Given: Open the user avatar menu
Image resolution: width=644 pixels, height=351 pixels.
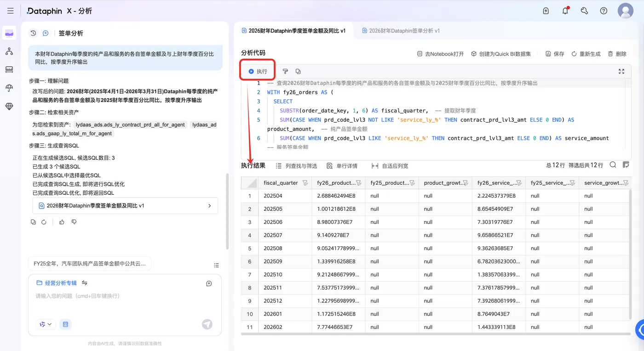Looking at the screenshot, I should tap(626, 11).
